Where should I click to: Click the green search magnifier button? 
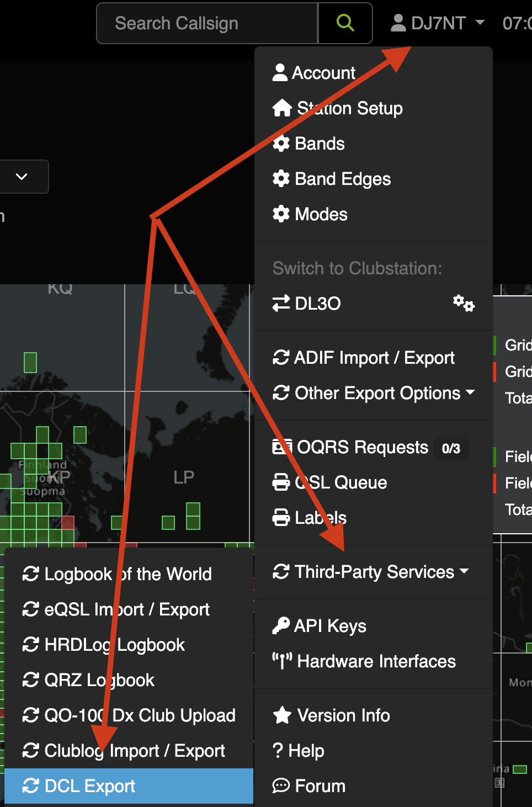tap(345, 23)
